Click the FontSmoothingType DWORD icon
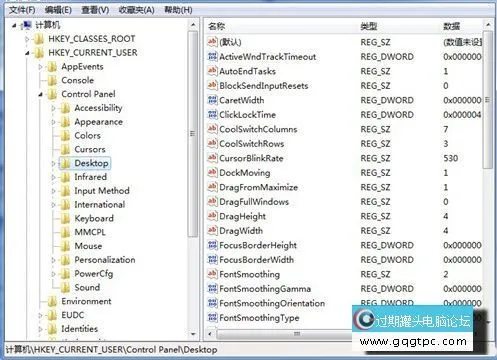Viewport: 497px width, 360px height. click(x=212, y=317)
